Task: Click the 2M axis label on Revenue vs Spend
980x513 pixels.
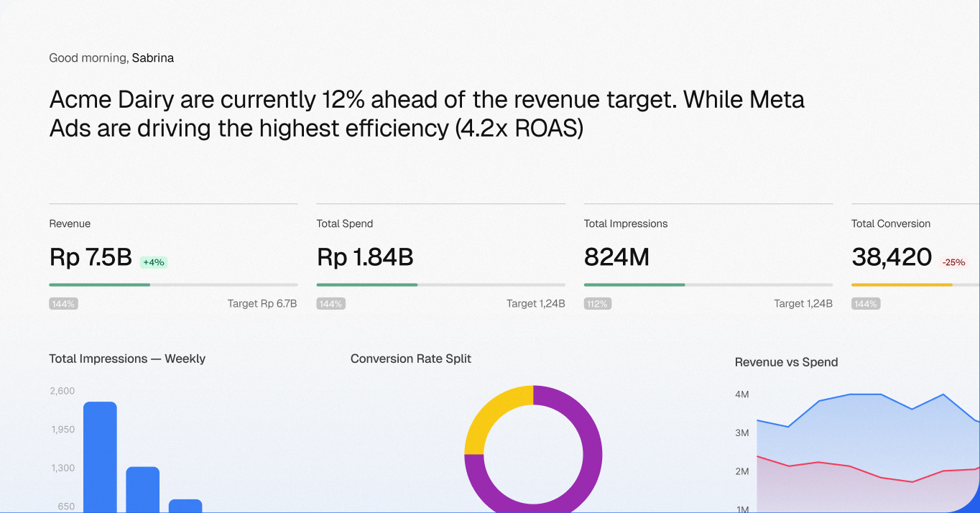Action: 742,471
